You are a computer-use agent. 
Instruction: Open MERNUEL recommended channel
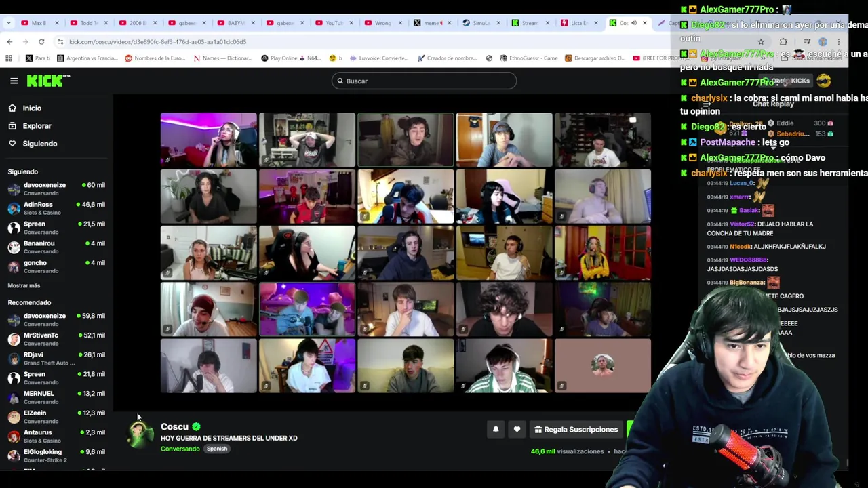(x=56, y=397)
